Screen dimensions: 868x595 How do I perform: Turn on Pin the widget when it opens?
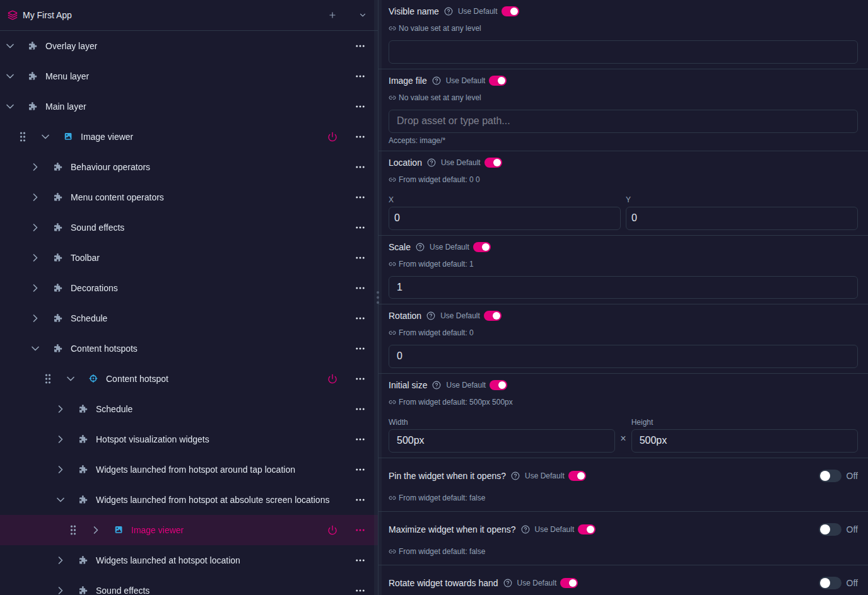[830, 476]
